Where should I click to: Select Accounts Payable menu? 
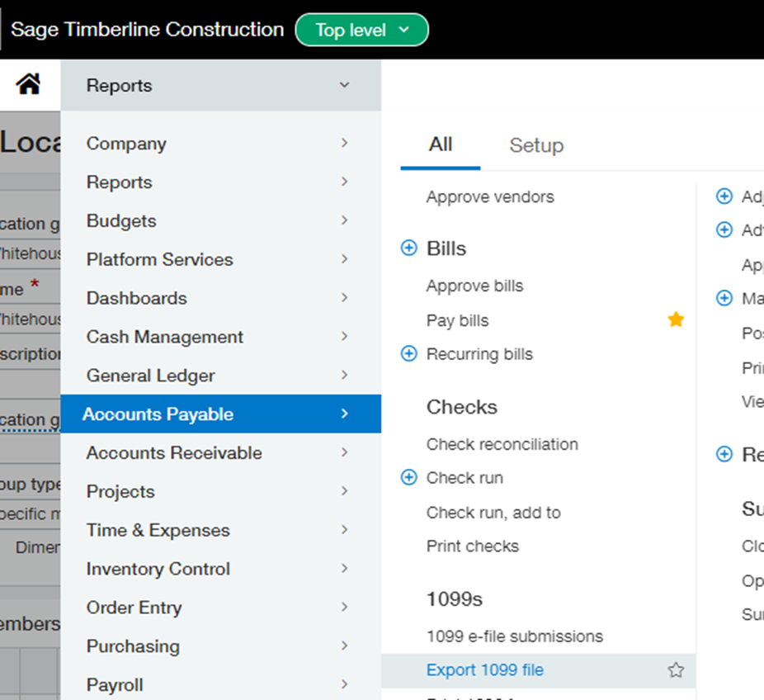221,414
